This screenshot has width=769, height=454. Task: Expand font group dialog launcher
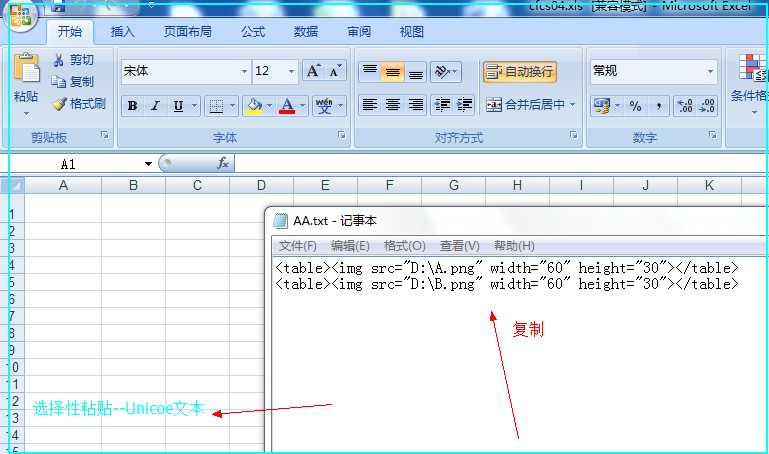coord(341,135)
